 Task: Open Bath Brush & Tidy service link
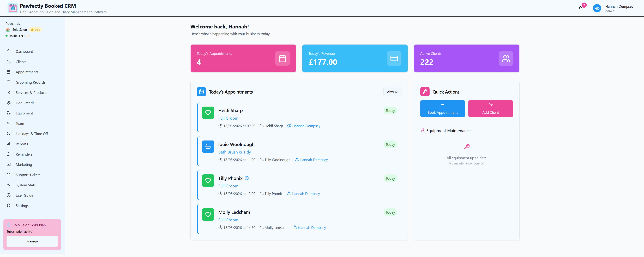click(x=234, y=152)
